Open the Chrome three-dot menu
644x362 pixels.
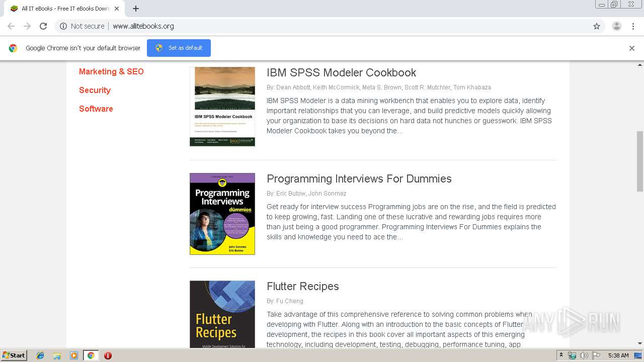[633, 26]
